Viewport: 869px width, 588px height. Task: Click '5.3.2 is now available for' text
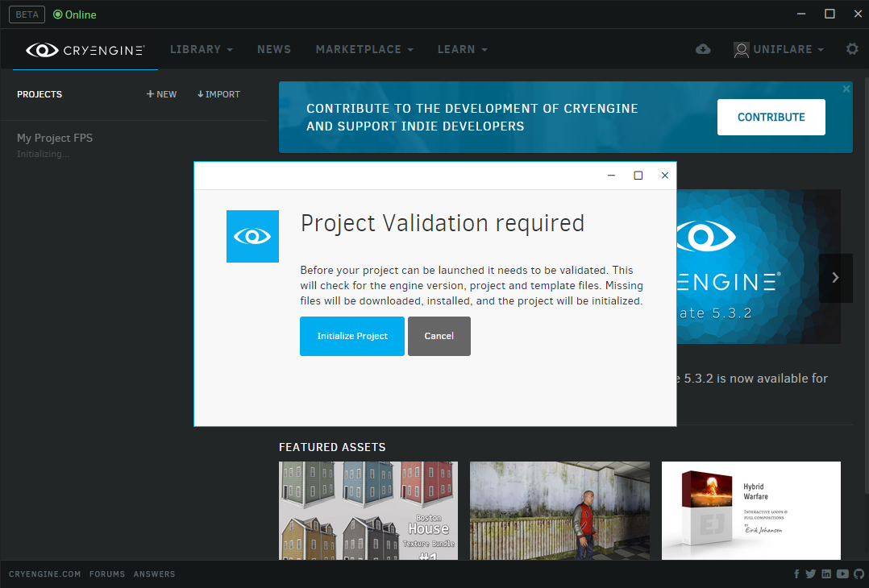(x=755, y=379)
